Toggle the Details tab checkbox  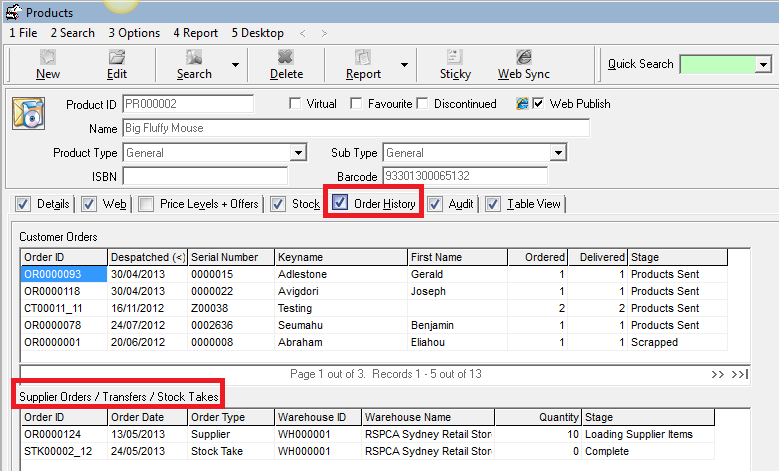[23, 204]
